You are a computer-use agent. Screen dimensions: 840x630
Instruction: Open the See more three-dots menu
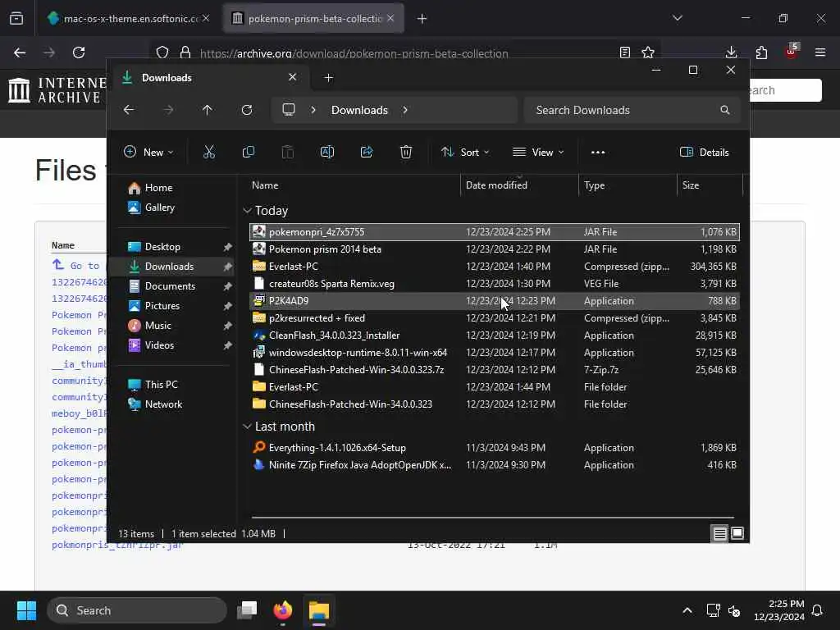(598, 152)
